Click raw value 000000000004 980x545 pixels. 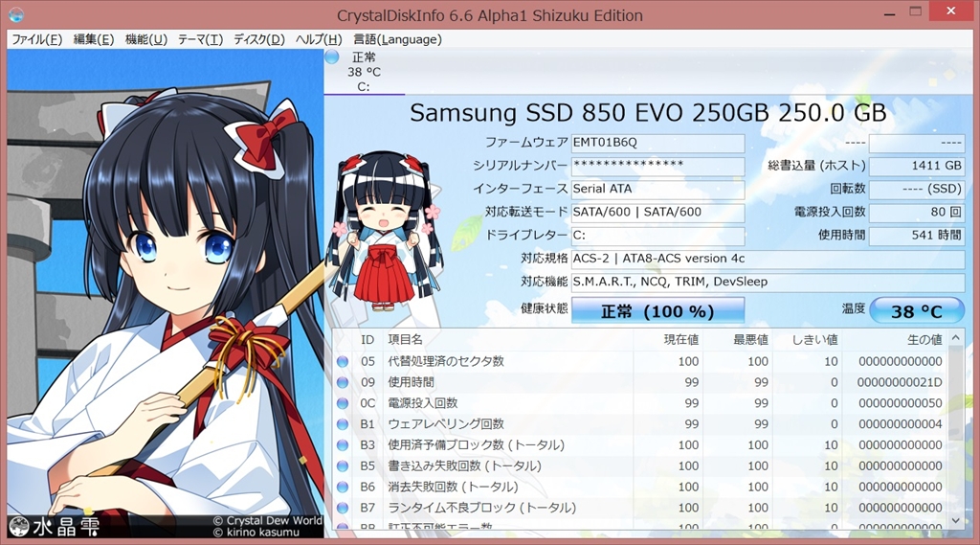[x=900, y=424]
